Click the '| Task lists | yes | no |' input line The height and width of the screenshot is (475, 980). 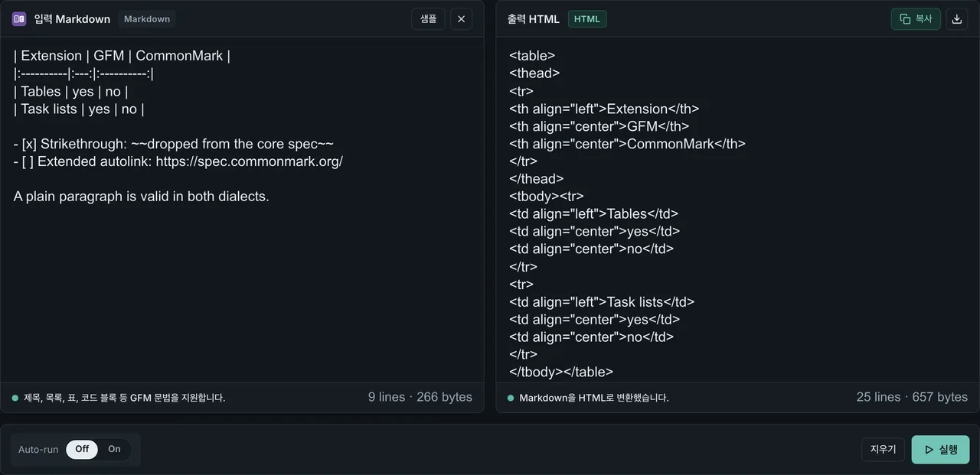pos(79,109)
